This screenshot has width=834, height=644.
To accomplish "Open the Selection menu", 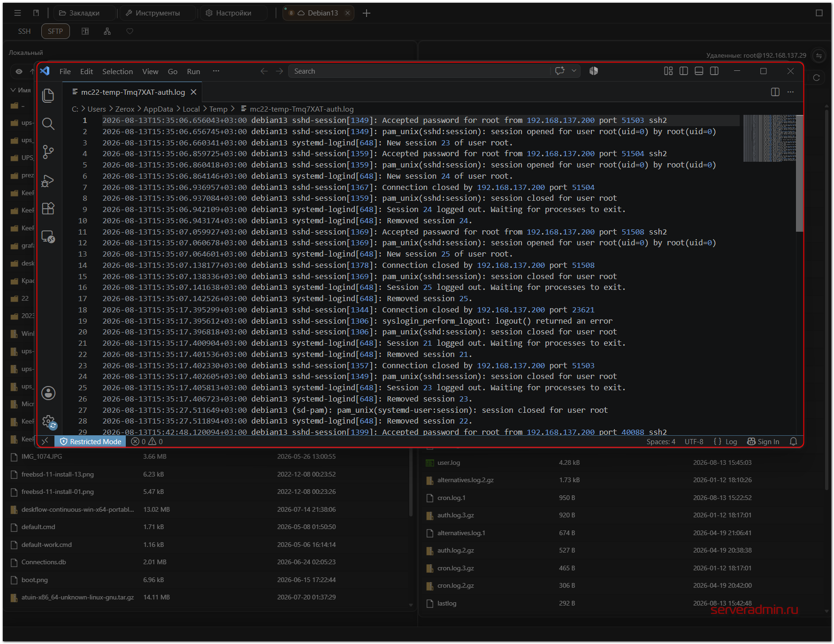I will [x=117, y=71].
